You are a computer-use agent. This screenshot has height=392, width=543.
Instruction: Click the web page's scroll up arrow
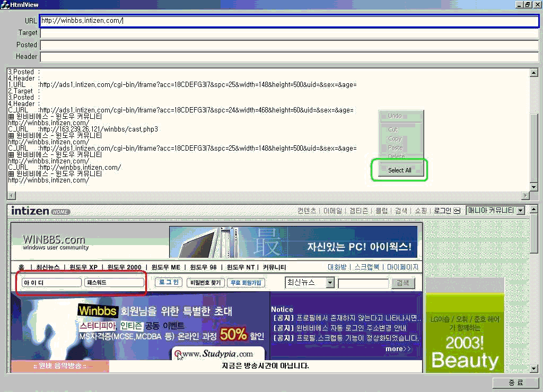533,209
